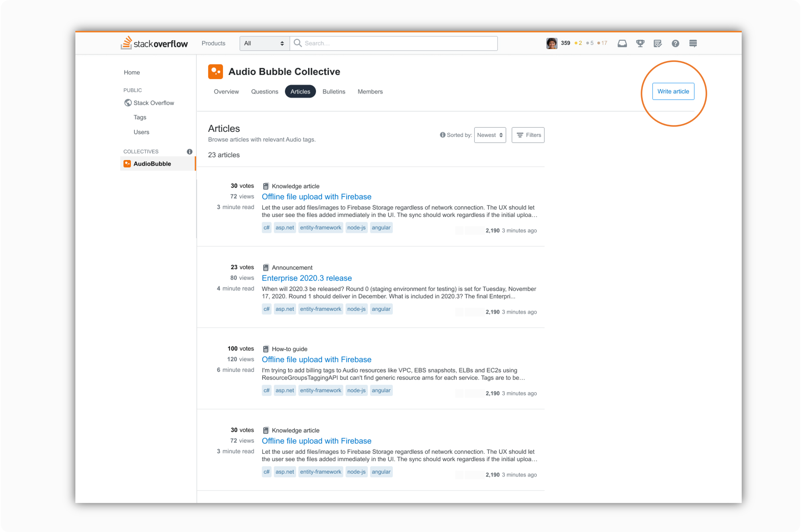Switch to the Questions tab
The width and height of the screenshot is (801, 532).
pyautogui.click(x=265, y=92)
